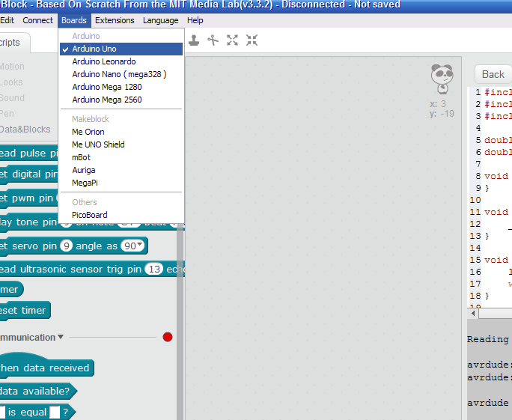Open the Language menu
The image size is (512, 420).
[x=161, y=20]
